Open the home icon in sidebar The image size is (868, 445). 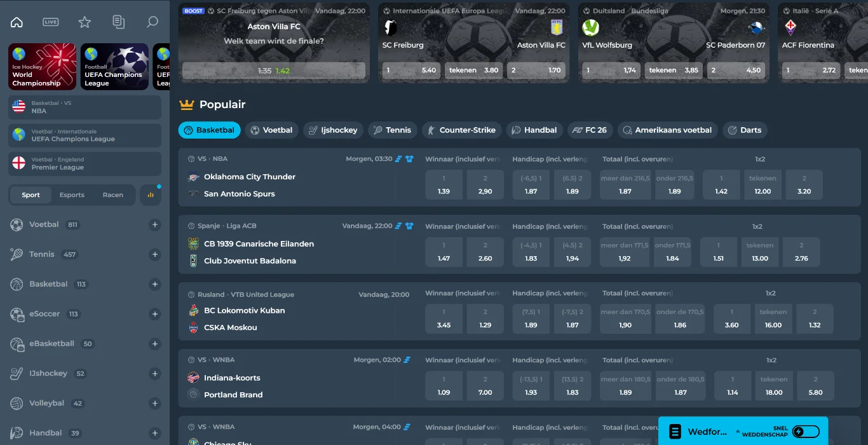tap(17, 22)
